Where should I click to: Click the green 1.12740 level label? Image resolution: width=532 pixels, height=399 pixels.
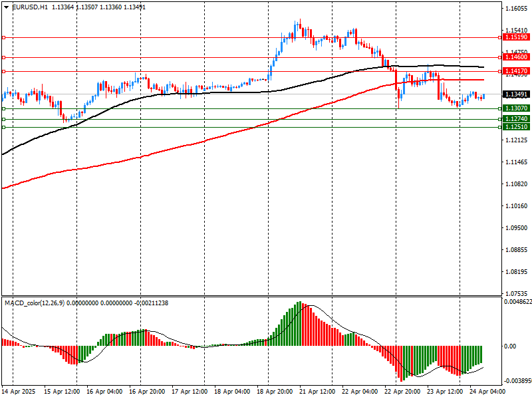tap(515, 119)
